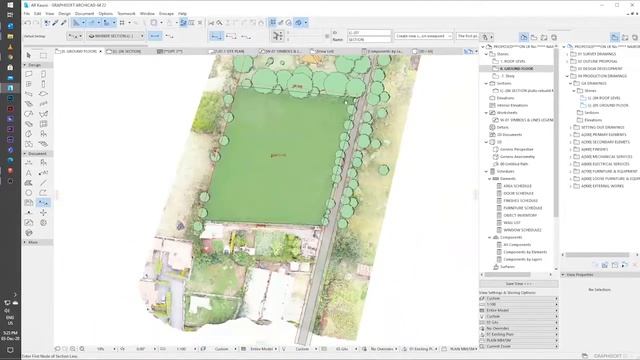Open the No Overrides dropdown in the bottom bar
640x360 pixels.
pyautogui.click(x=382, y=349)
